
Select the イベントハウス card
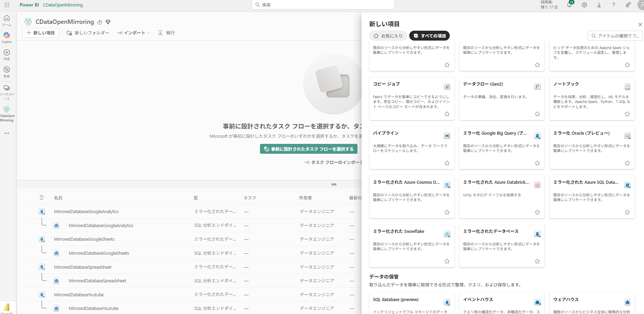[502, 303]
